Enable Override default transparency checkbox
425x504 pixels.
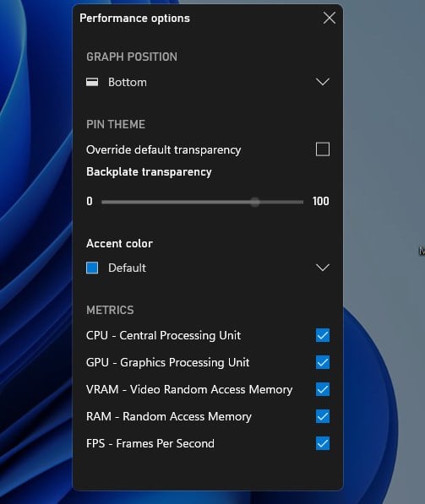pos(323,149)
